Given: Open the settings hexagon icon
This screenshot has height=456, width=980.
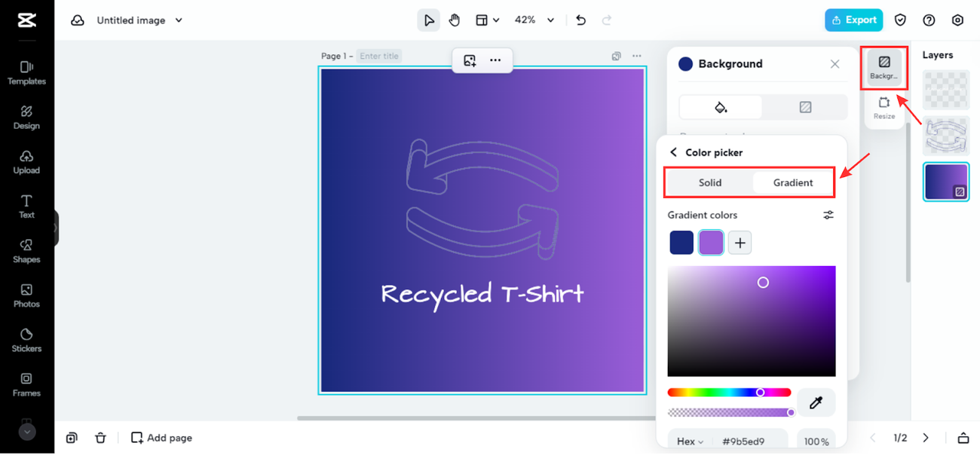Looking at the screenshot, I should click(958, 20).
